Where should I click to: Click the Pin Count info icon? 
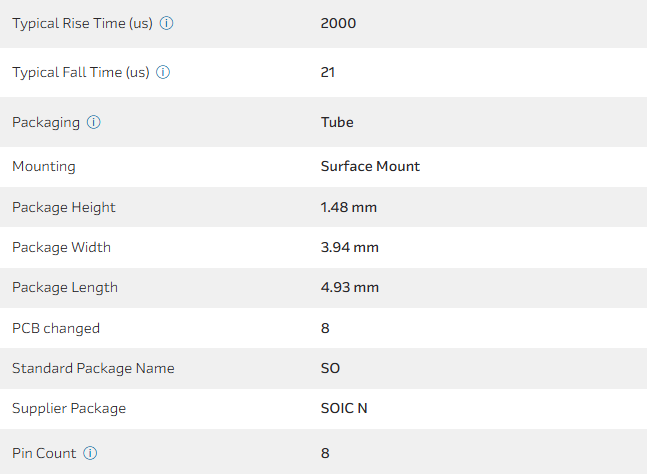90,453
